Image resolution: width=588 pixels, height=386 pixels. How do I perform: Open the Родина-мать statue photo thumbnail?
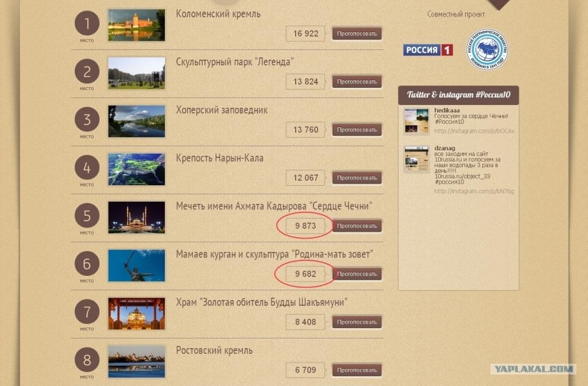pyautogui.click(x=137, y=266)
